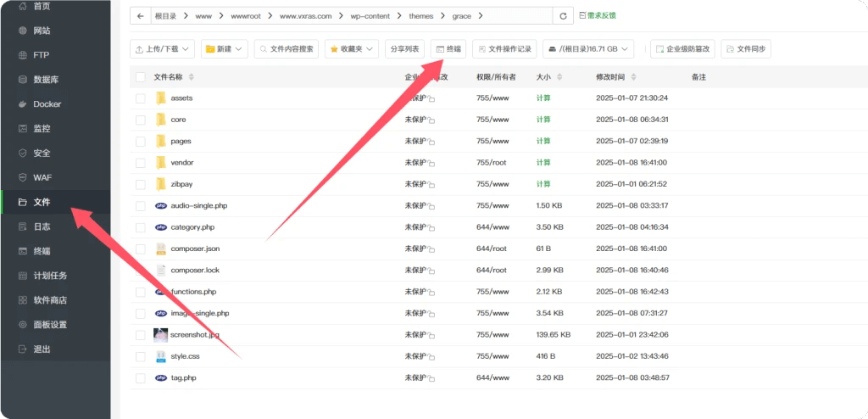Click the PHP icon of category.php
Image resolution: width=868 pixels, height=419 pixels.
(x=161, y=227)
